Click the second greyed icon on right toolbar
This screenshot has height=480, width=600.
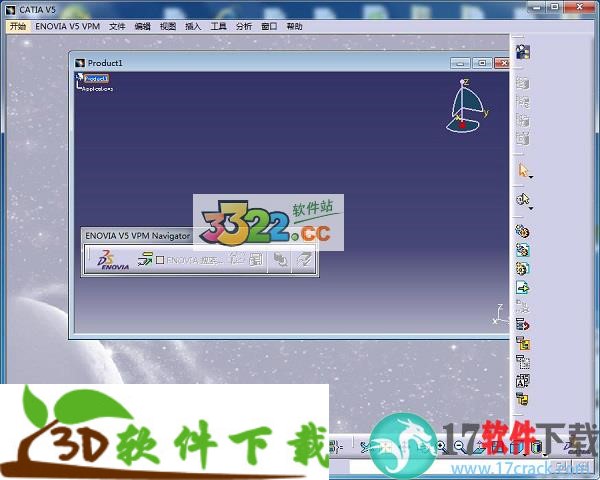523,101
